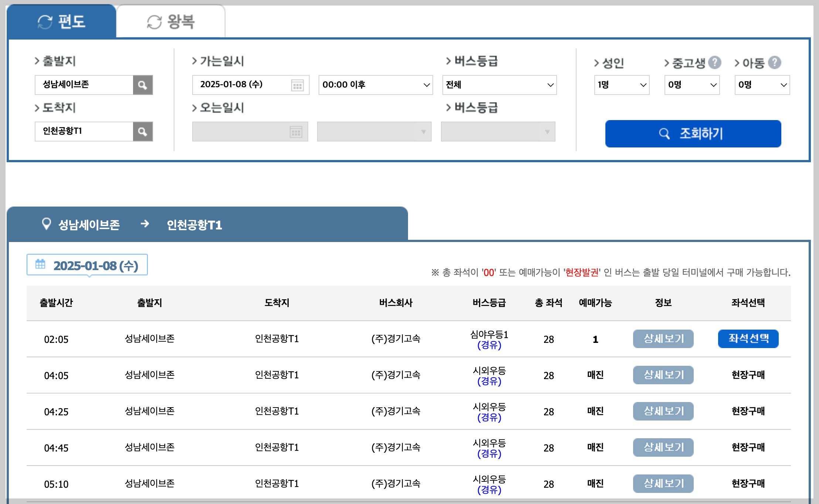819x504 pixels.
Task: Open the 아동 passenger count dropdown
Action: (x=762, y=85)
